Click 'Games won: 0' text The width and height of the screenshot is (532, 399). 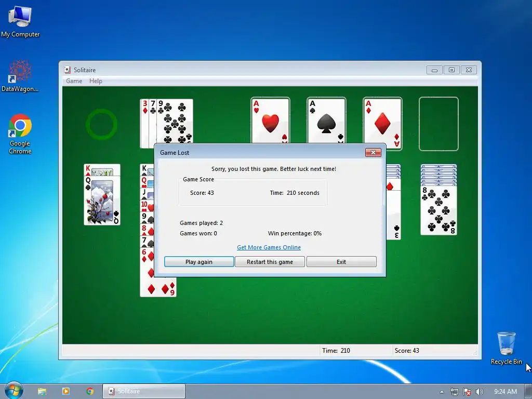click(x=198, y=233)
